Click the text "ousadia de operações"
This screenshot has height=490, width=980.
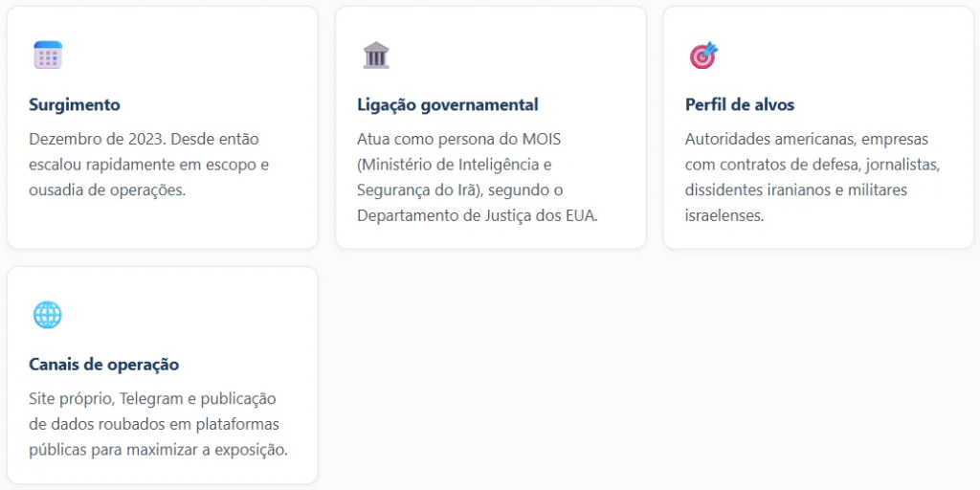pyautogui.click(x=106, y=189)
